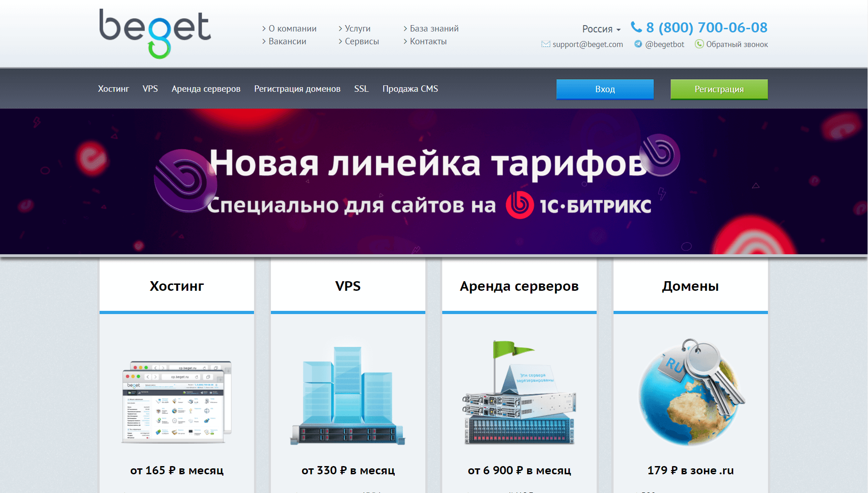
Task: Open the Россия country dropdown
Action: pos(601,29)
